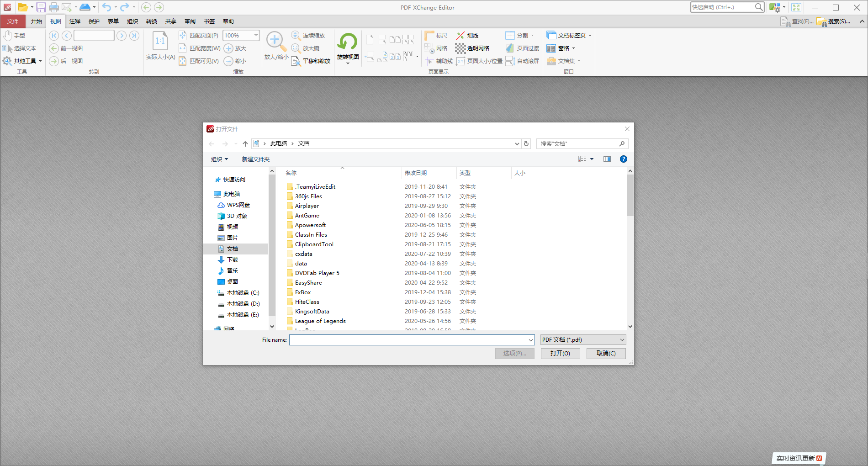
Task: Go up one folder level
Action: [x=245, y=143]
